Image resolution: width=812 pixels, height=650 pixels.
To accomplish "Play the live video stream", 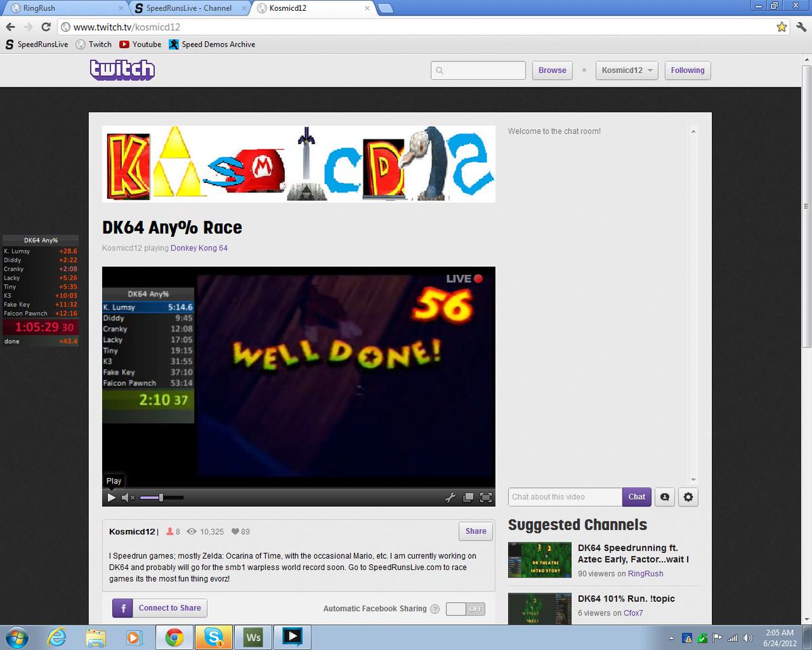I will point(112,498).
